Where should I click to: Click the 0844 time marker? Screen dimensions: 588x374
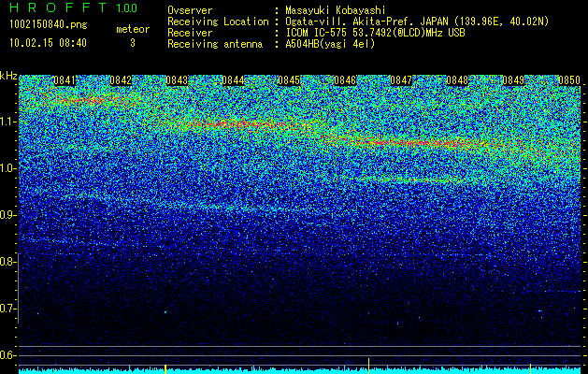coord(233,80)
